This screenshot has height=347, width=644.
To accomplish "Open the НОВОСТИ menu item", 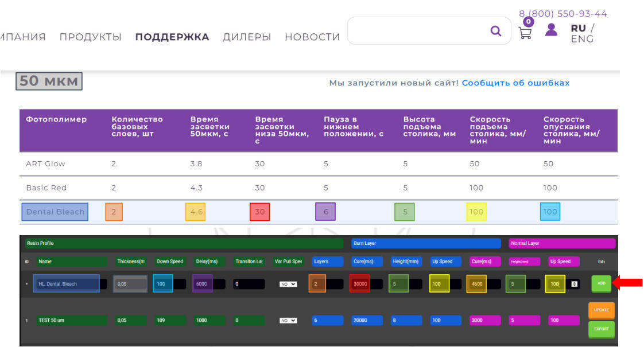I will pyautogui.click(x=312, y=37).
